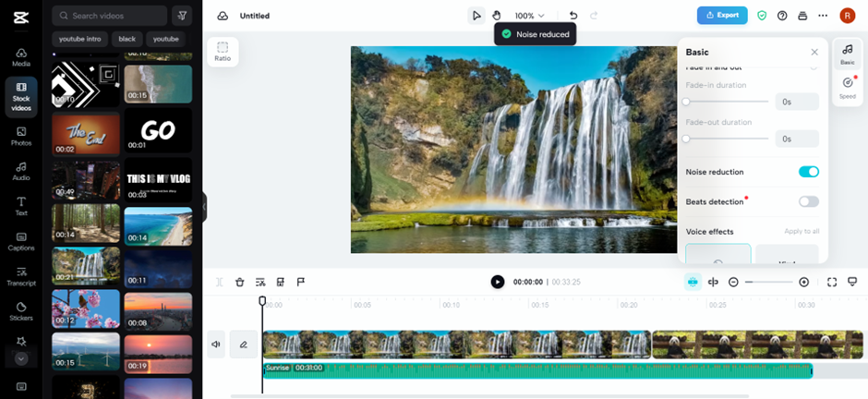Open the Stickers panel

(21, 311)
